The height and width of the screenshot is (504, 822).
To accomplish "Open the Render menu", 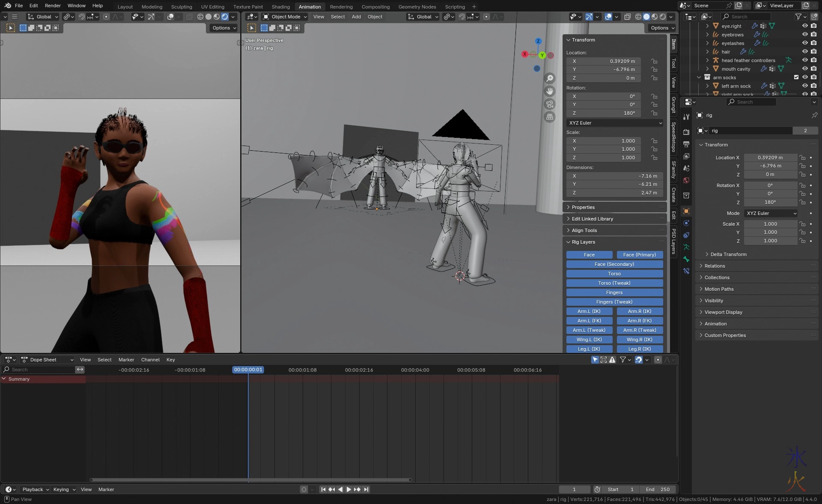I will tap(53, 6).
